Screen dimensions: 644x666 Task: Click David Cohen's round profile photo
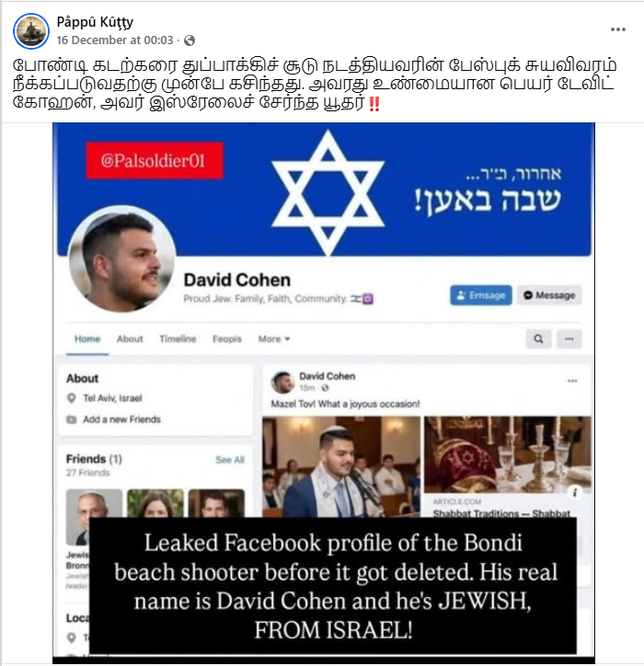click(122, 258)
